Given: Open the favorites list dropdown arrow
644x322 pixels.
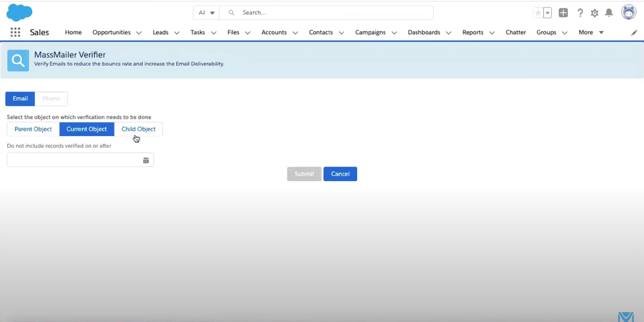Looking at the screenshot, I should pyautogui.click(x=547, y=13).
